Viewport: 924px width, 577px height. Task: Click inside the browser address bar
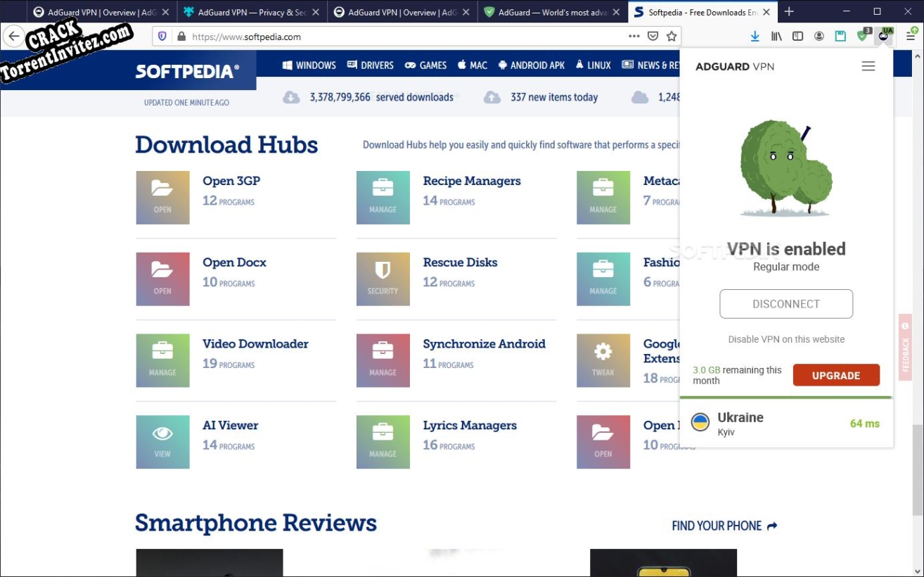[x=422, y=36]
